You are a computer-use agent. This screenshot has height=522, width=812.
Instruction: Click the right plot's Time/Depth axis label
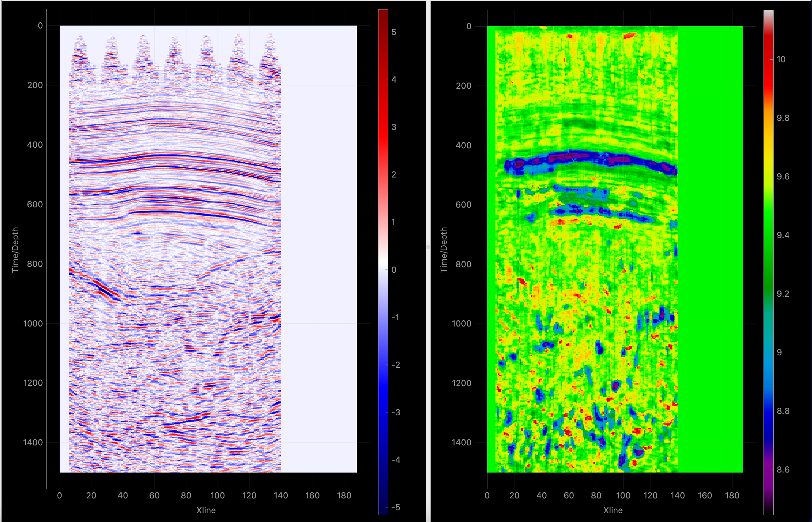pyautogui.click(x=444, y=250)
